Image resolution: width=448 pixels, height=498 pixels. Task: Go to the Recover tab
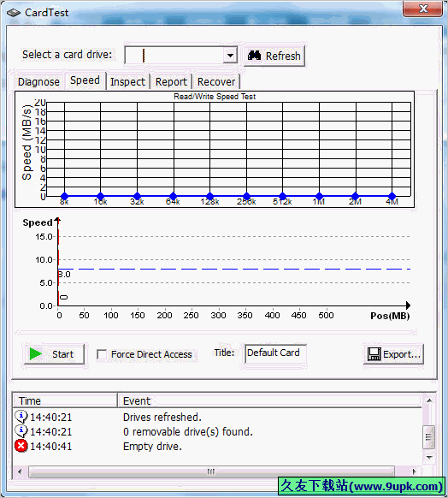(216, 81)
